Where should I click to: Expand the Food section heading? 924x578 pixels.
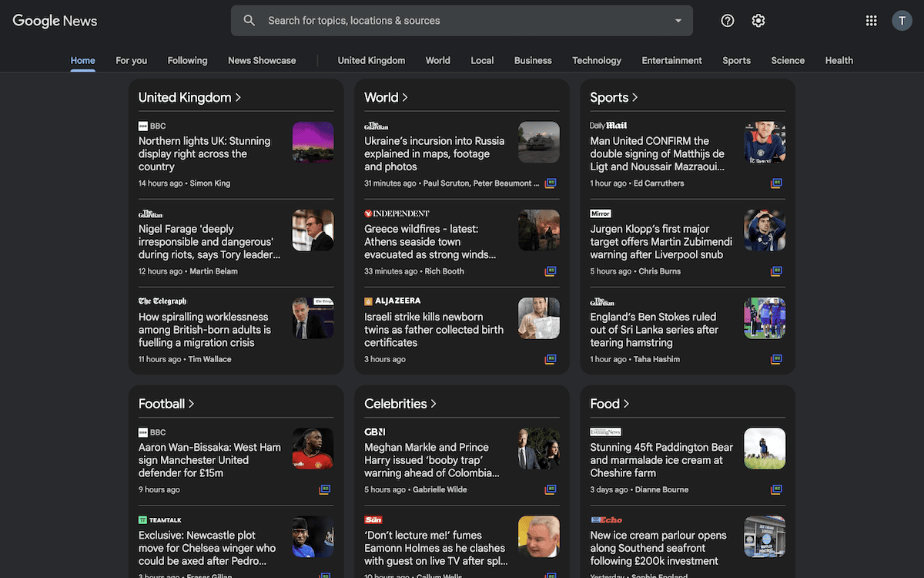[610, 404]
